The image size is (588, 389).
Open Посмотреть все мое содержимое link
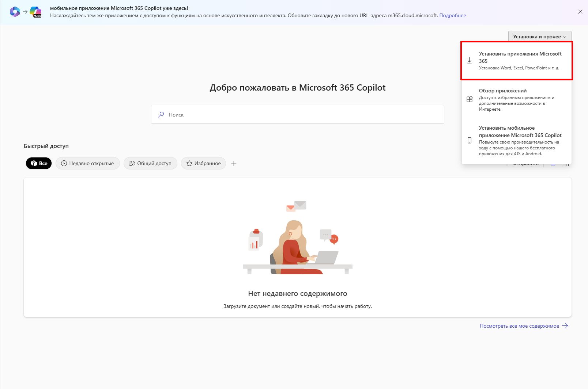520,326
